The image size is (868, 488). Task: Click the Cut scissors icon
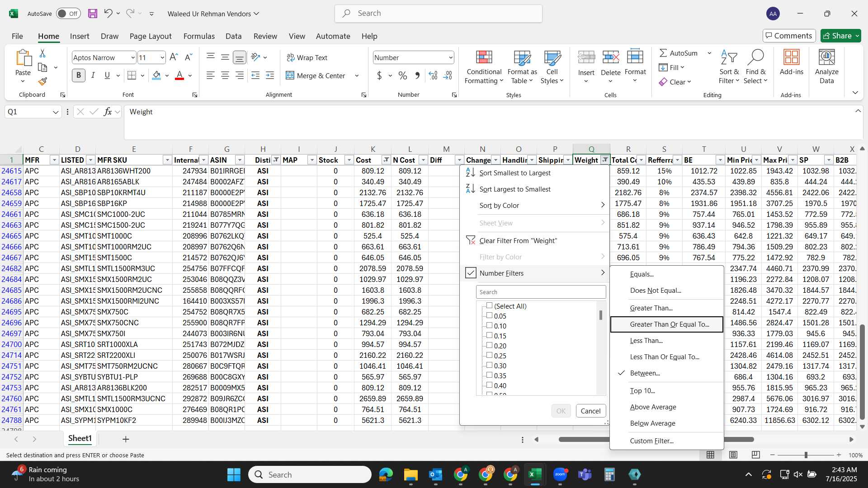[42, 53]
